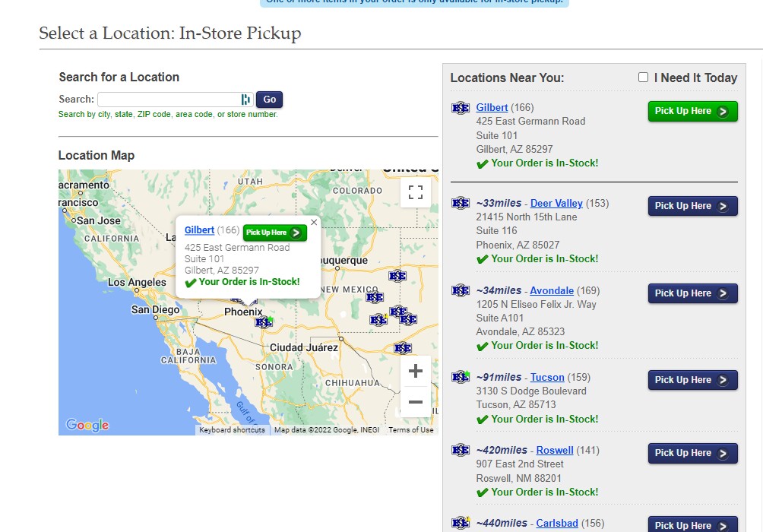Close the Gilbert info window on the map
Viewport: 763px width, 532px height.
(313, 222)
